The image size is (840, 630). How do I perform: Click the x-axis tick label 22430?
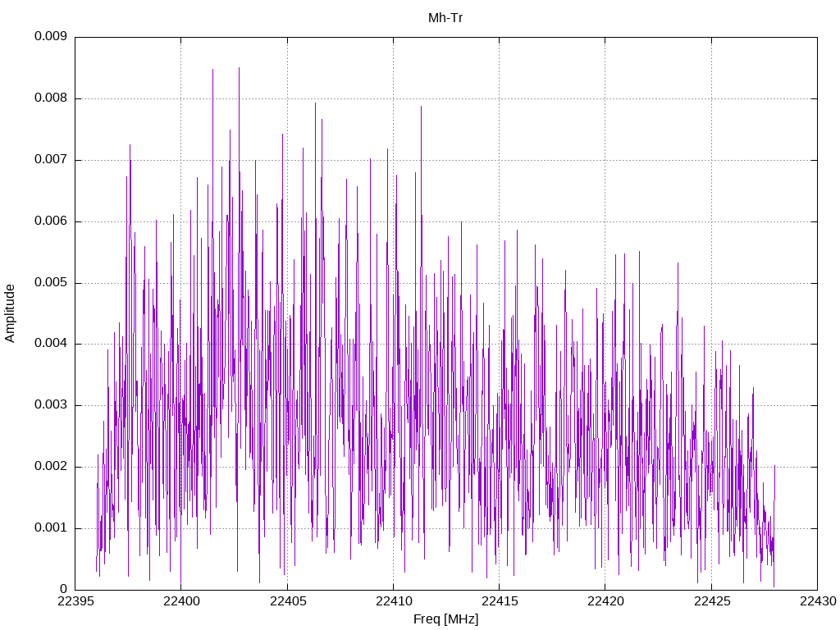click(x=818, y=601)
